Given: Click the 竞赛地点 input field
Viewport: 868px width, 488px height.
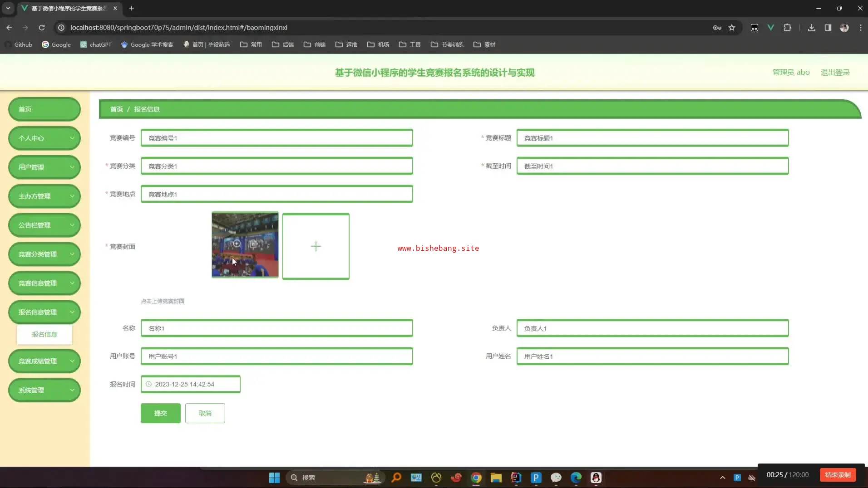Looking at the screenshot, I should [277, 194].
